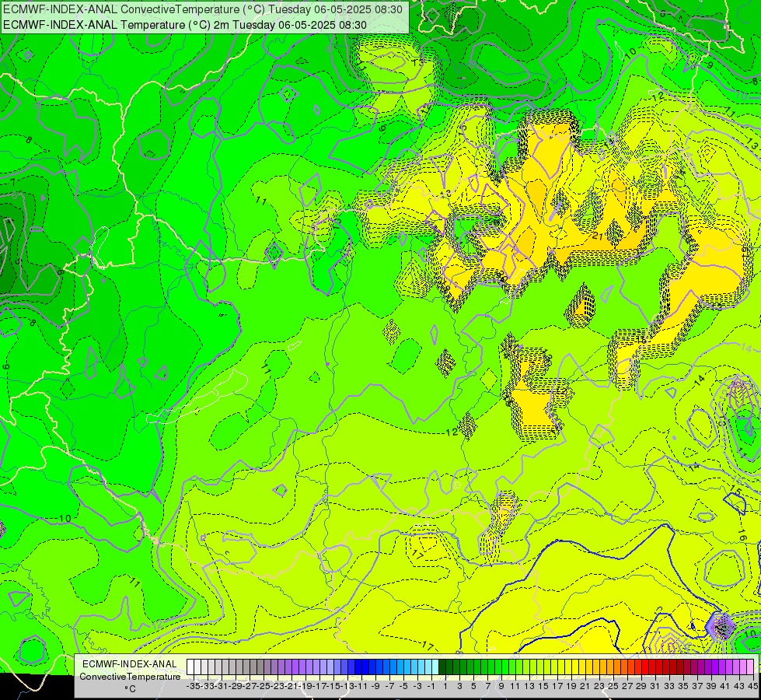
Task: Click the ConvectiveTemperature label in the legend
Action: point(130,677)
